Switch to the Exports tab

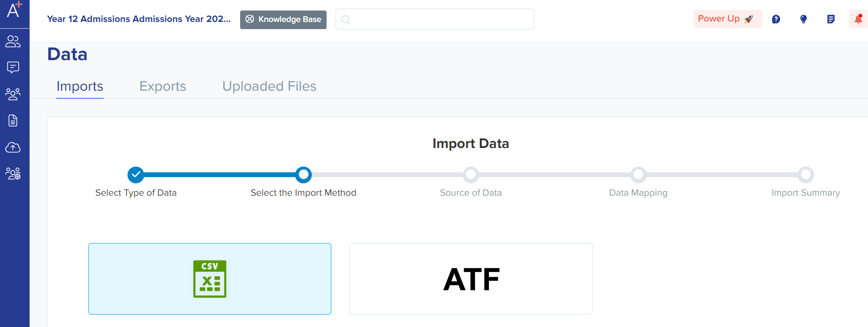coord(162,86)
